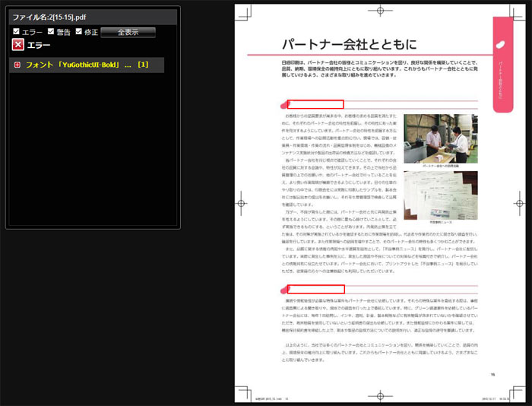Select the フォント「YuGothicUI-Bold」 error row
This screenshot has width=532, height=406.
86,65
